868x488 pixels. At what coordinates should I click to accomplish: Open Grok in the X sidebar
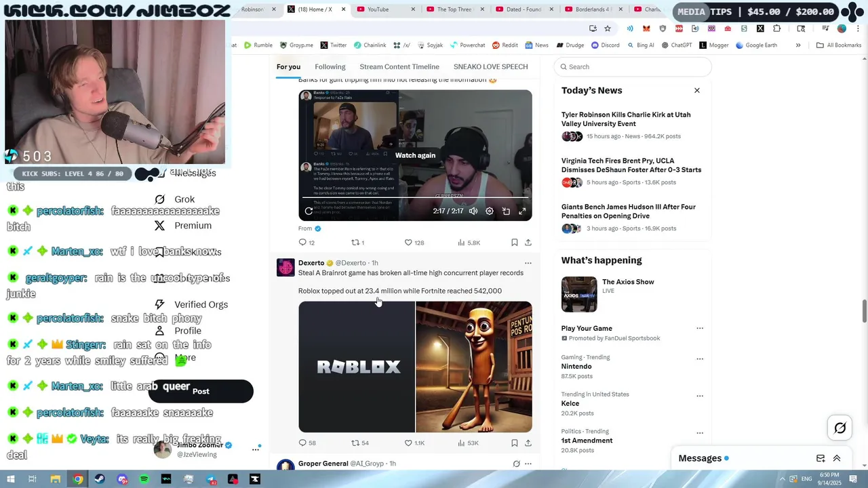point(174,199)
